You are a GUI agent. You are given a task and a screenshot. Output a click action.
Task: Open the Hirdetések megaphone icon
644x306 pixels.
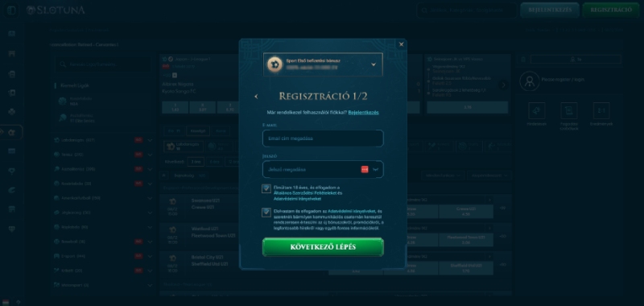coord(536,111)
